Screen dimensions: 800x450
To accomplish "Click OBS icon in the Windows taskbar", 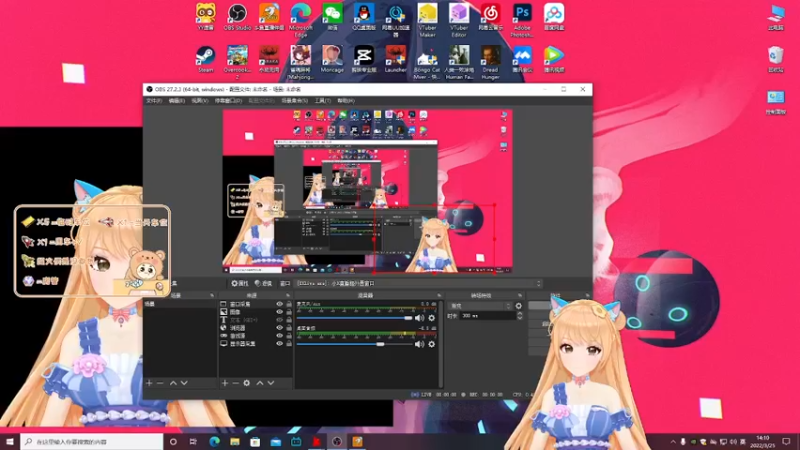I will coord(337,441).
